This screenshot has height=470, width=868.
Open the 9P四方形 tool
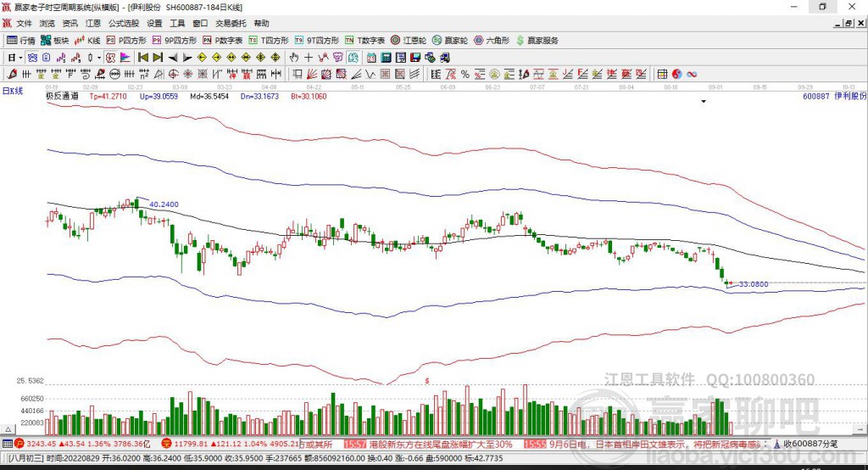click(175, 41)
